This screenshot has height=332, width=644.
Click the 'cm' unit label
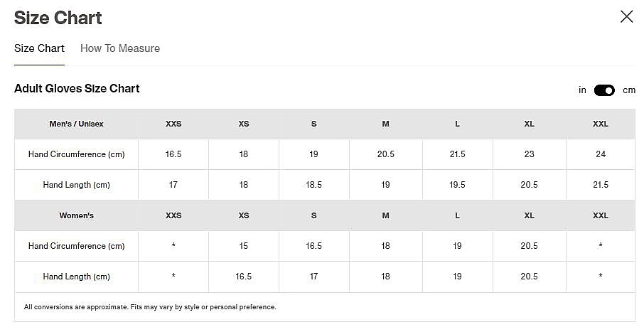629,90
